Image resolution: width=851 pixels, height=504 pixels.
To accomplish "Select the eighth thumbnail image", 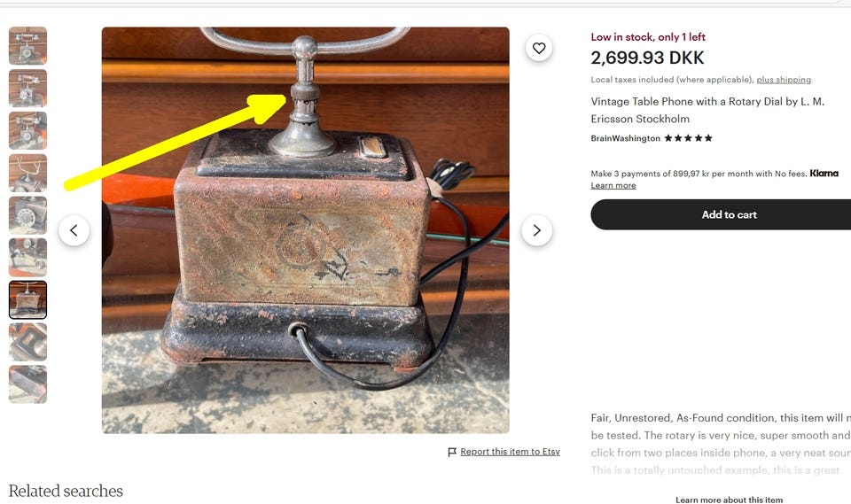I will (27, 342).
